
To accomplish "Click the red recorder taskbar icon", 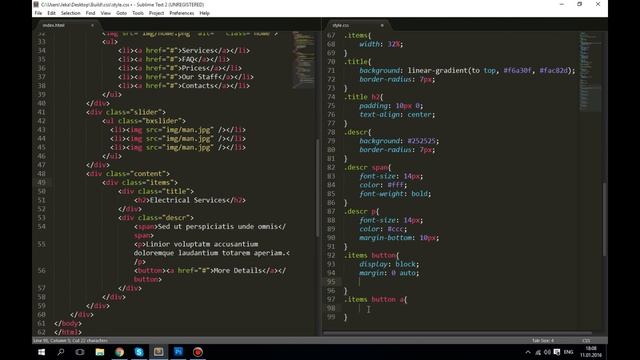I will pyautogui.click(x=198, y=352).
